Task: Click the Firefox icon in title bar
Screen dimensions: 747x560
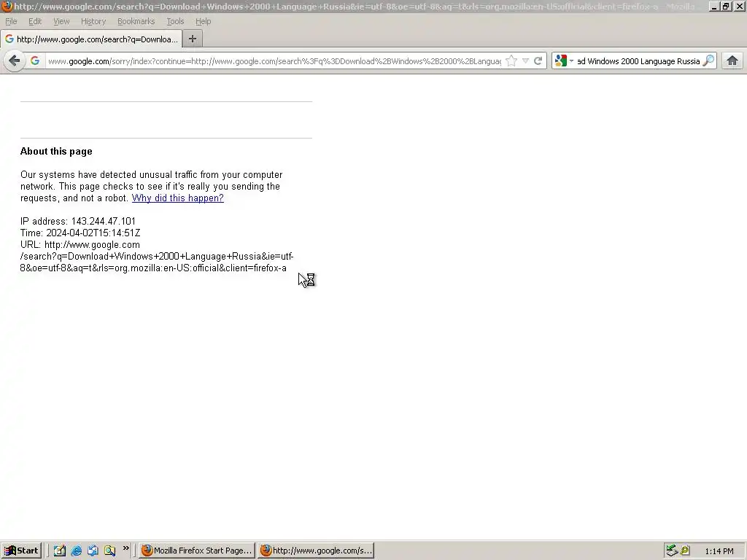Action: coord(7,7)
